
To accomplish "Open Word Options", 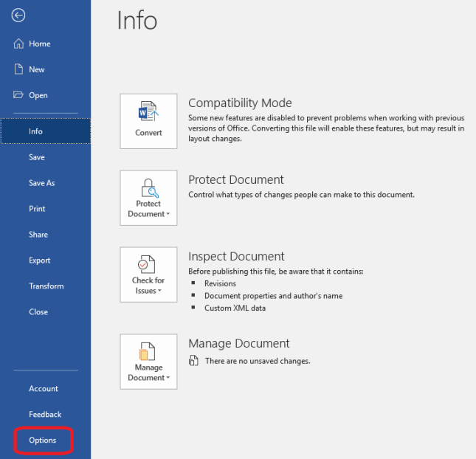I will pyautogui.click(x=43, y=441).
